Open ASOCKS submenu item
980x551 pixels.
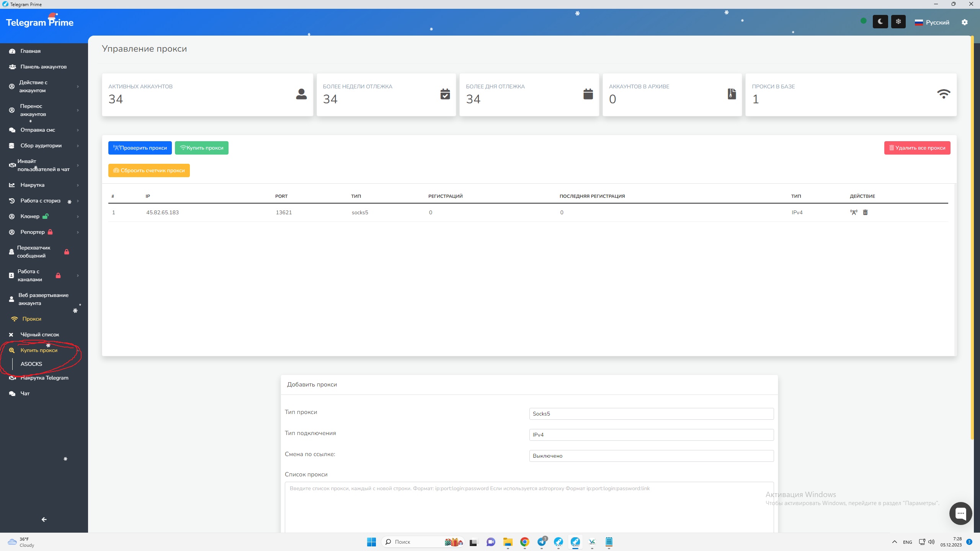tap(31, 364)
